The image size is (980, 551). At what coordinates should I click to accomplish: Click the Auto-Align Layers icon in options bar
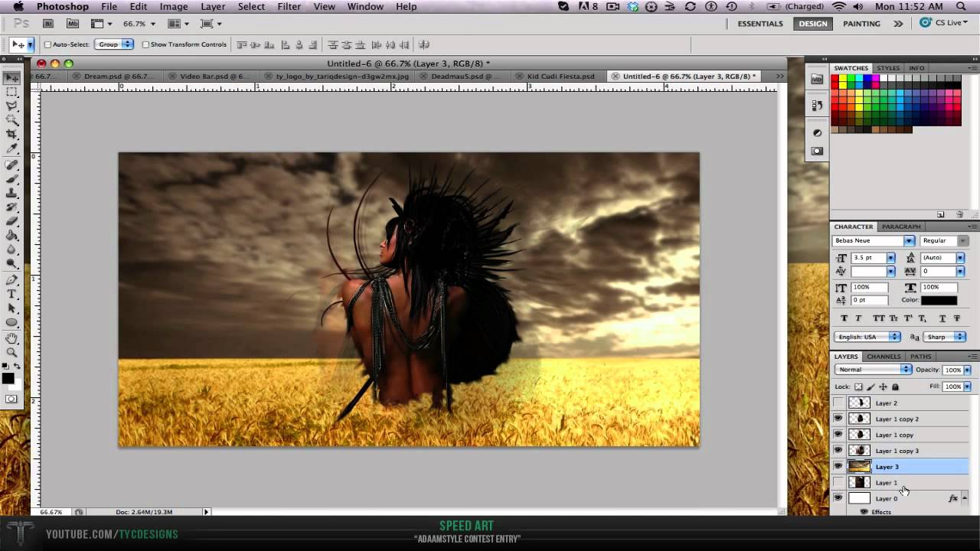424,44
